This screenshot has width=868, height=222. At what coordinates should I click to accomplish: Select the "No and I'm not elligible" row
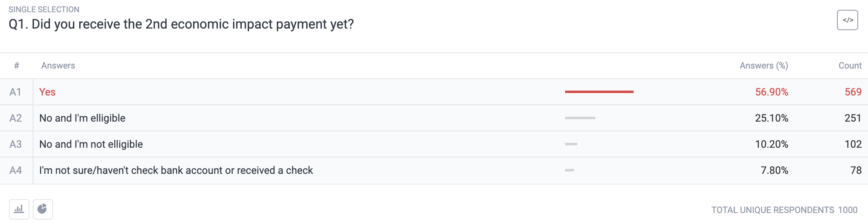pyautogui.click(x=434, y=144)
